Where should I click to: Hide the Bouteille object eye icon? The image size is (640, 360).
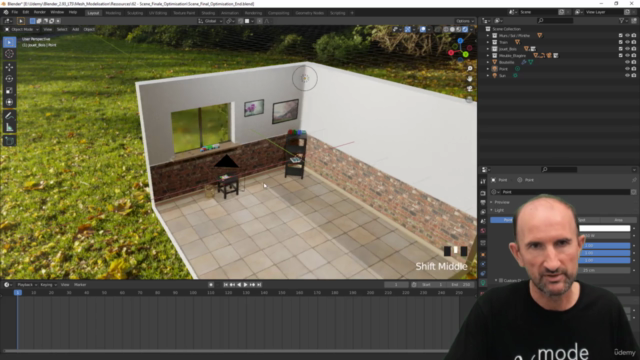[x=627, y=62]
